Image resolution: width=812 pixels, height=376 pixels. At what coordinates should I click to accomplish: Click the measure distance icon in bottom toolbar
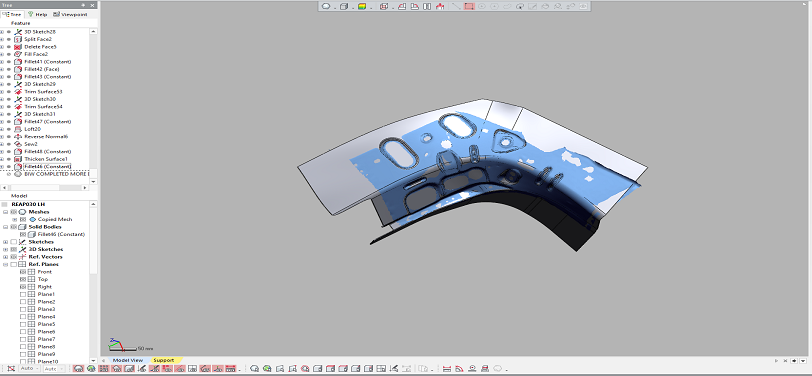point(446,369)
